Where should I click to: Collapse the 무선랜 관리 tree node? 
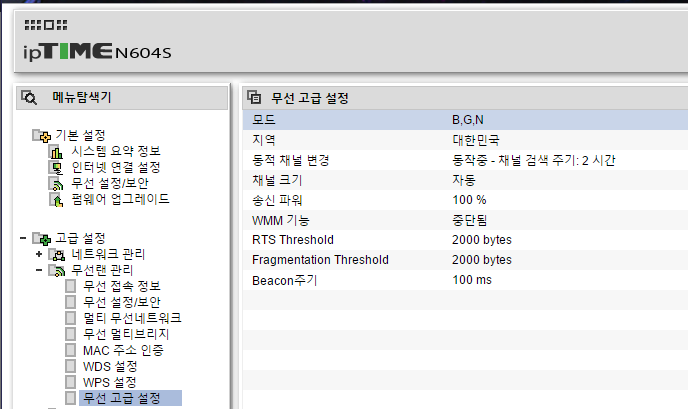point(39,270)
